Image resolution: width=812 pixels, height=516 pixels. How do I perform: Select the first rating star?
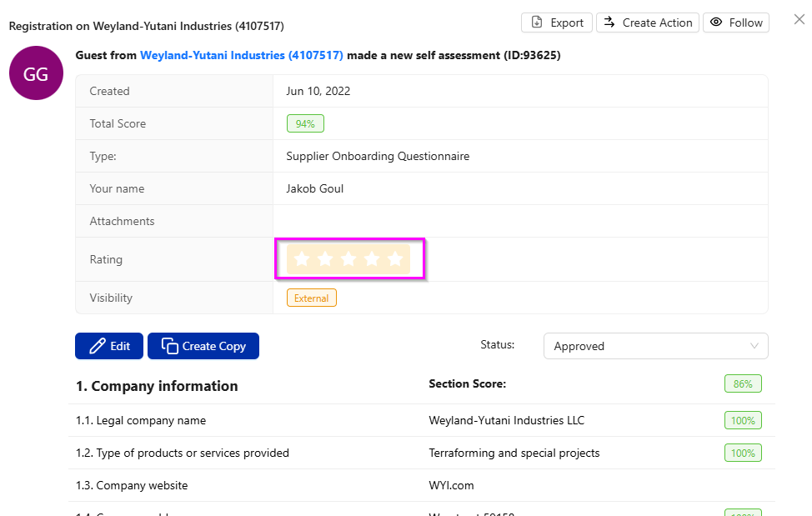tap(302, 258)
